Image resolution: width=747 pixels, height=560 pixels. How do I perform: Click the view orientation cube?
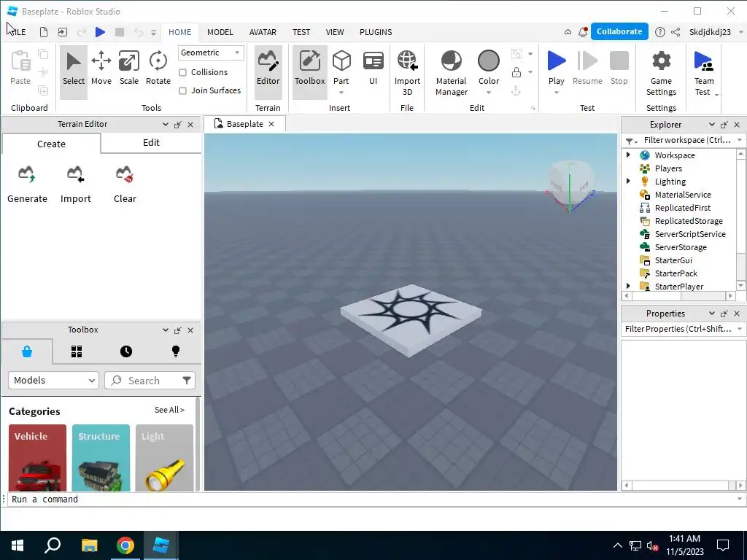570,183
